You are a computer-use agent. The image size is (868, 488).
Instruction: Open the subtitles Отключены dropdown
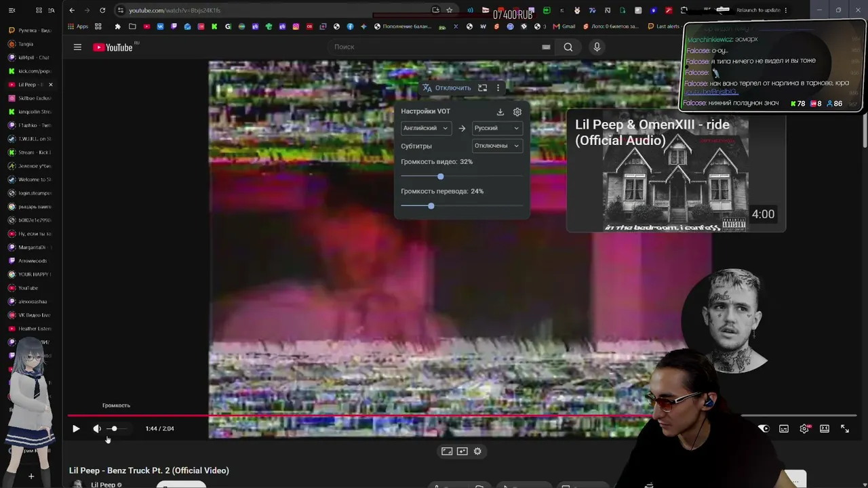[x=497, y=146]
